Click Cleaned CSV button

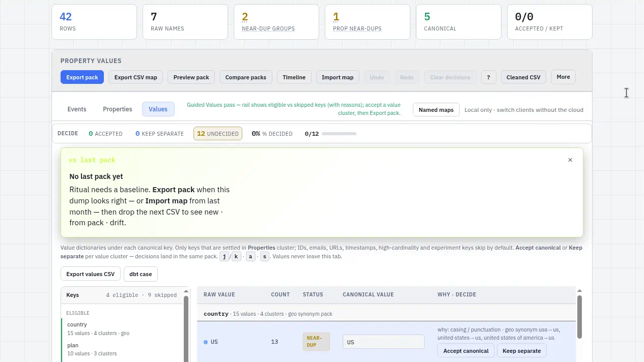click(x=523, y=77)
